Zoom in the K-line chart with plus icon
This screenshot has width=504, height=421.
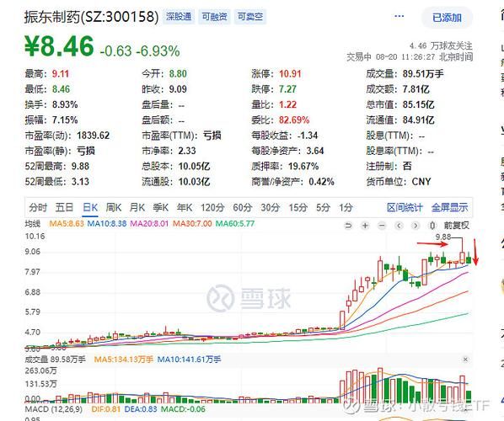click(365, 226)
